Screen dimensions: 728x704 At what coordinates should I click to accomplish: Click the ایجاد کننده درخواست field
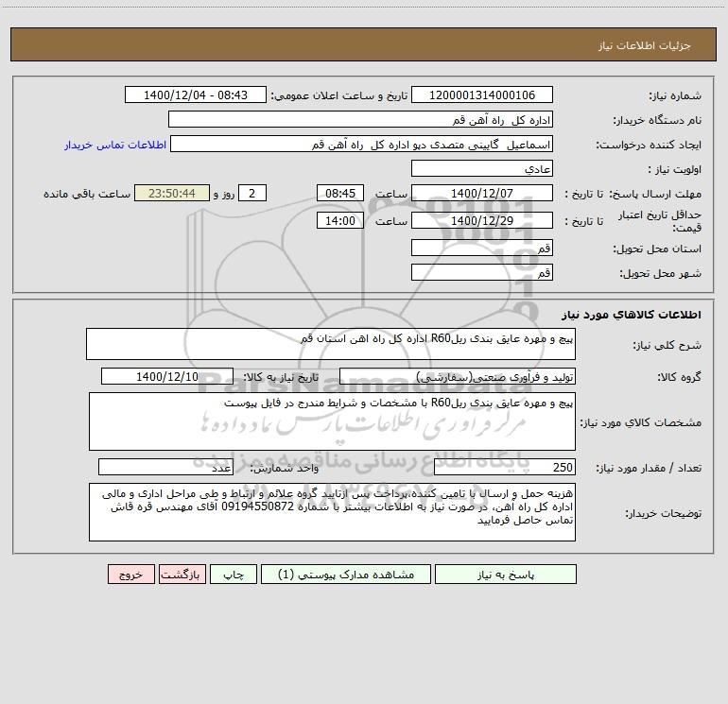pyautogui.click(x=362, y=144)
